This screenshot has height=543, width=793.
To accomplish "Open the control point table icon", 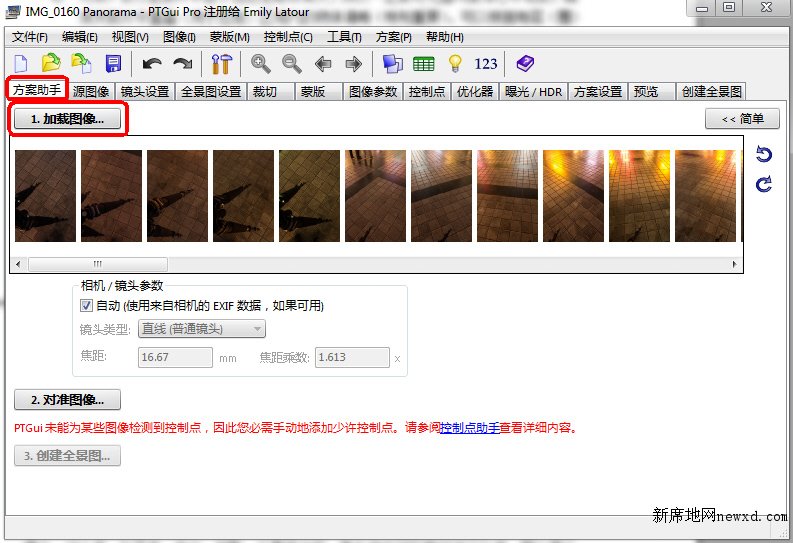I will tap(423, 64).
